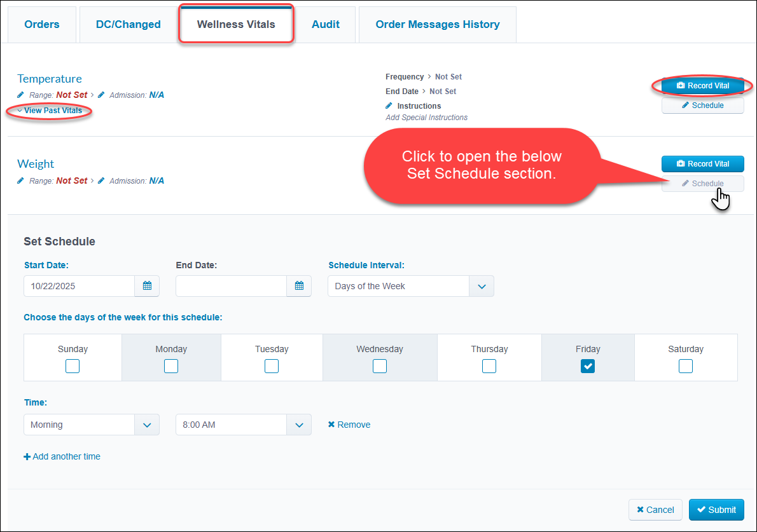Select the Wellness Vitals tab
Image resolution: width=757 pixels, height=532 pixels.
coord(236,25)
